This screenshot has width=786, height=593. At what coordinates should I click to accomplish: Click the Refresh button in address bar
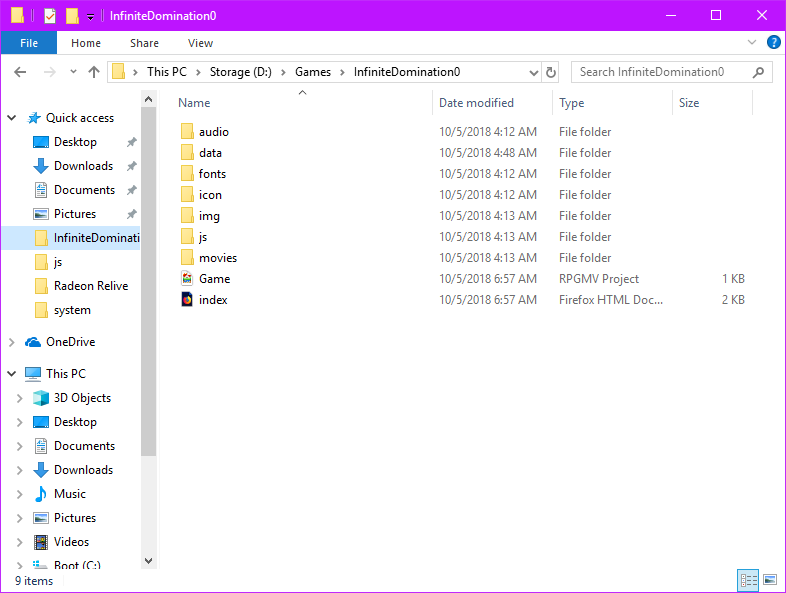(550, 72)
